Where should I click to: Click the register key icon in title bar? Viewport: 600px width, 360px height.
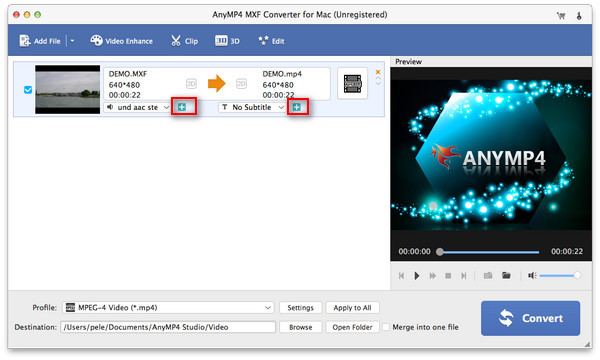(x=579, y=16)
